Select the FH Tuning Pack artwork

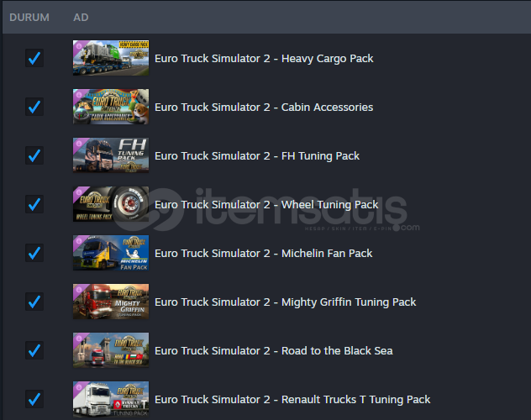[111, 155]
